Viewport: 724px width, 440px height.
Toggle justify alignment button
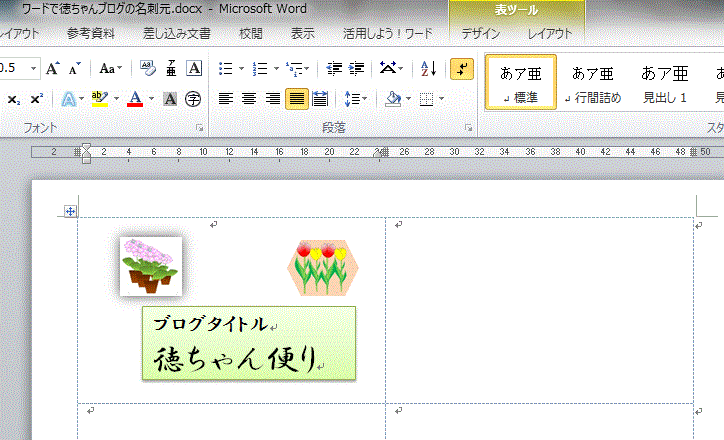click(296, 99)
